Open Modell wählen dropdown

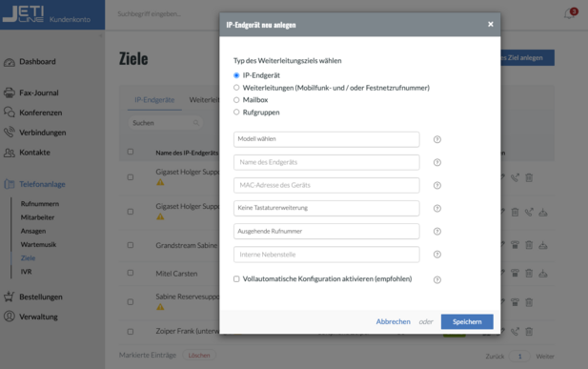326,139
